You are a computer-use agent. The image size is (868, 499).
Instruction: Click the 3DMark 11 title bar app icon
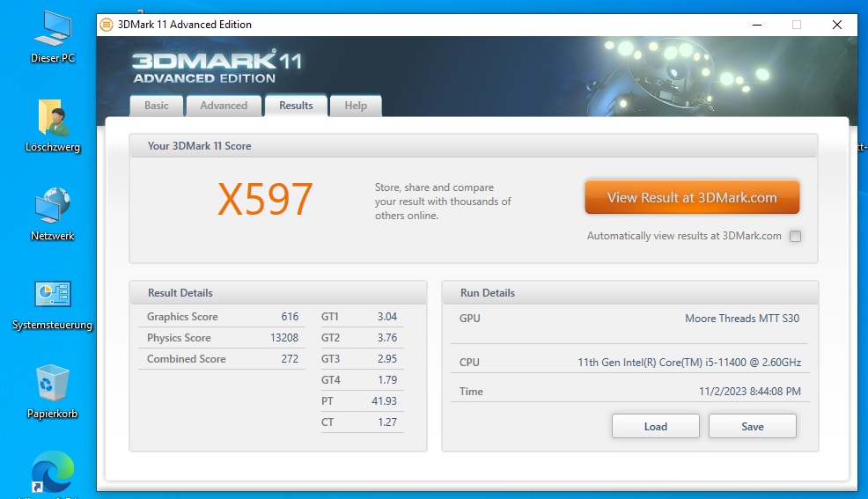tap(107, 25)
